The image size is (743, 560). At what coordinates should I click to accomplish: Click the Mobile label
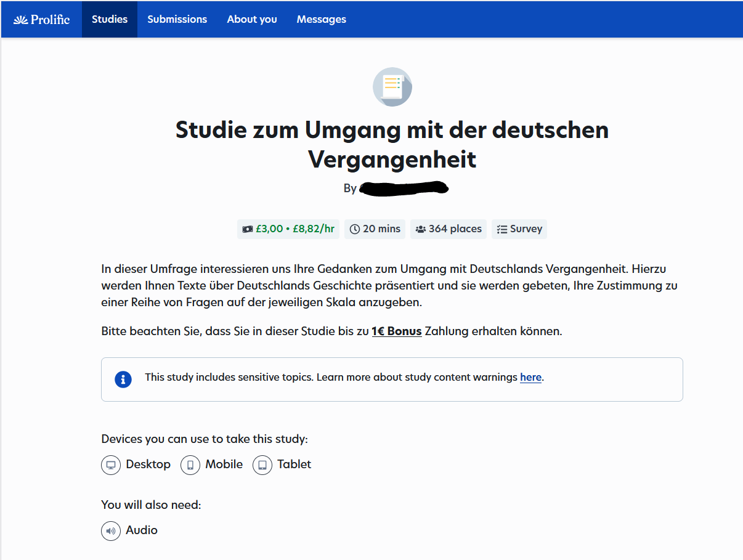(x=224, y=464)
